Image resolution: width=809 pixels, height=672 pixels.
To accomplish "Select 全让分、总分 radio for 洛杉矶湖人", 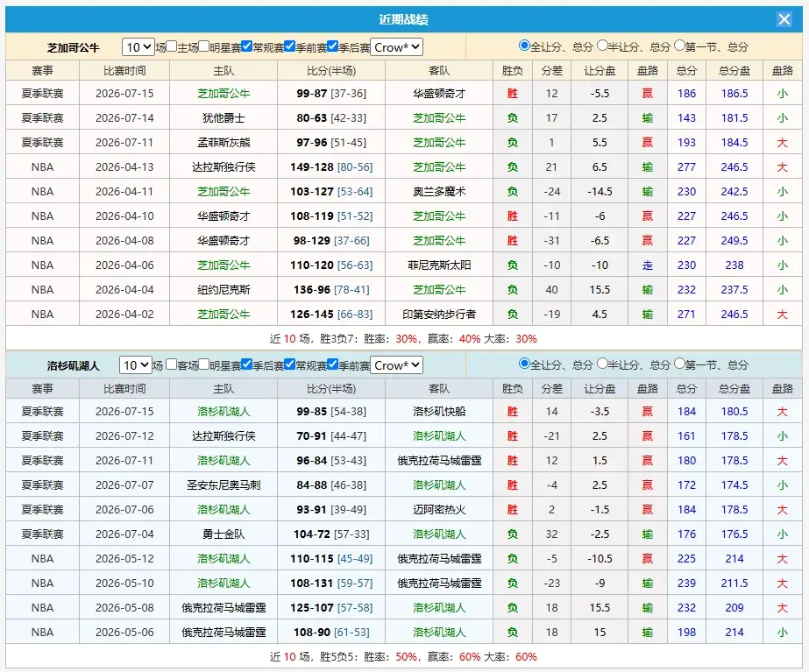I will coord(524,364).
